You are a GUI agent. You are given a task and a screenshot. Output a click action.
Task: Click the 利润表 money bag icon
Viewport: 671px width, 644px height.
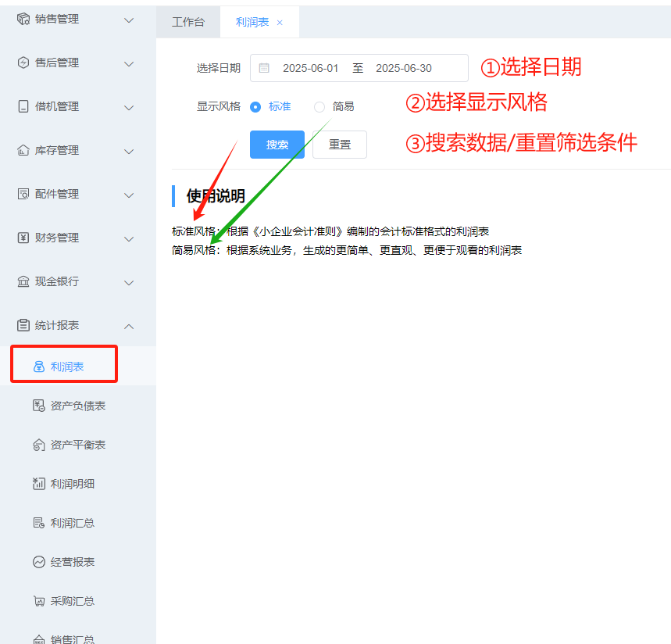[39, 367]
